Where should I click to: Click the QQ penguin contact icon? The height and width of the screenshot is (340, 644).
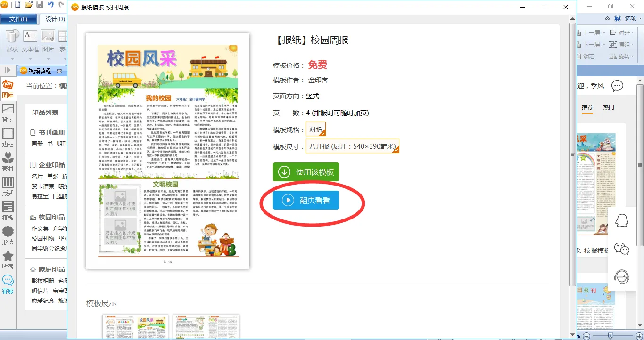pos(622,220)
